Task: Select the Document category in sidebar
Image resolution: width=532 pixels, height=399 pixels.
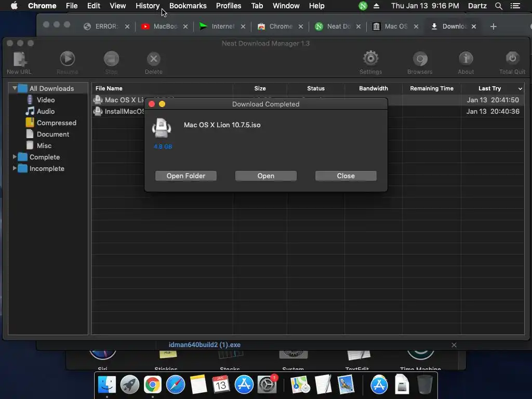Action: click(x=52, y=134)
